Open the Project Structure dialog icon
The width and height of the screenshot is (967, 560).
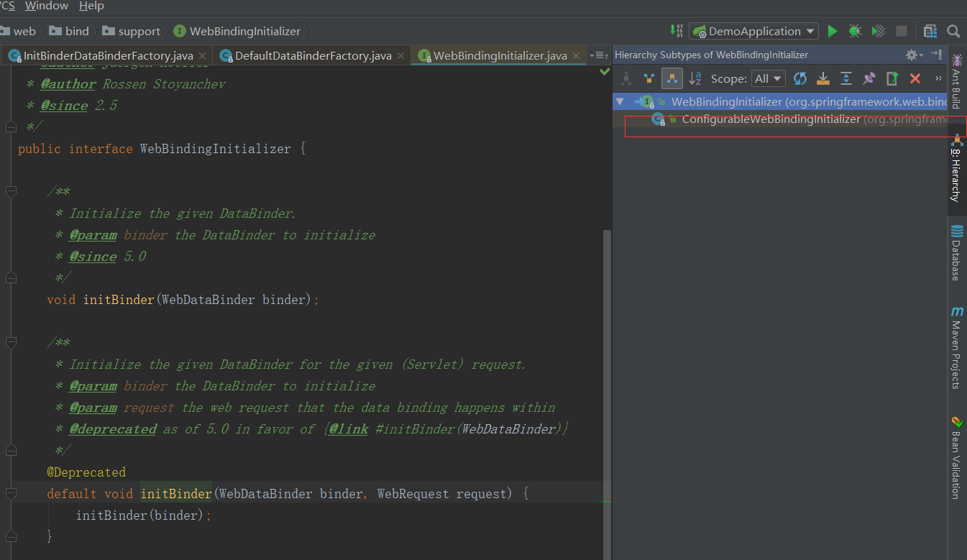click(930, 31)
